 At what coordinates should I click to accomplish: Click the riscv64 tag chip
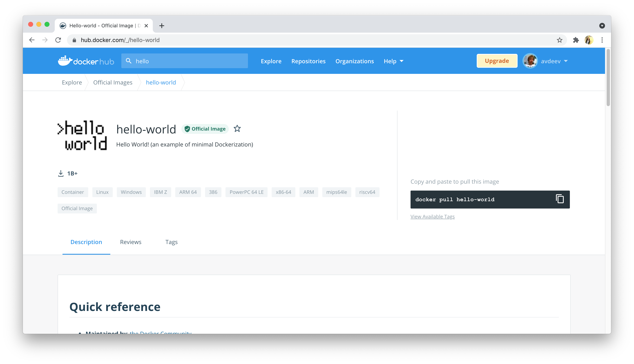pyautogui.click(x=367, y=192)
